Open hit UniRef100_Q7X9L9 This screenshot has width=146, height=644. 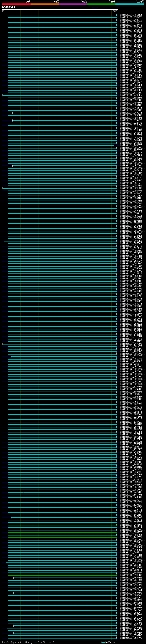(131, 95)
